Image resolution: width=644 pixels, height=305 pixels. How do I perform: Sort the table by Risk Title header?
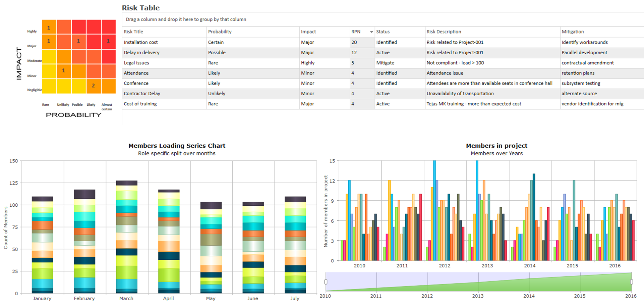pos(133,32)
